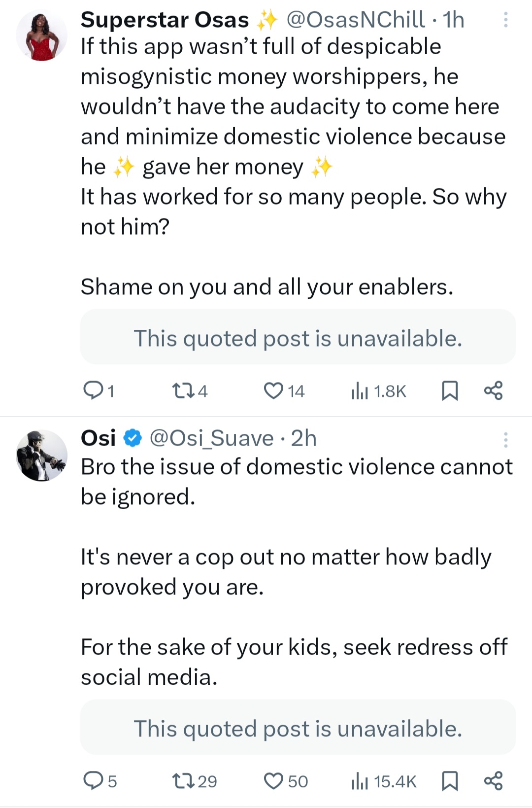
Task: Tap the unavailable quoted post under Osas
Action: coord(298,338)
